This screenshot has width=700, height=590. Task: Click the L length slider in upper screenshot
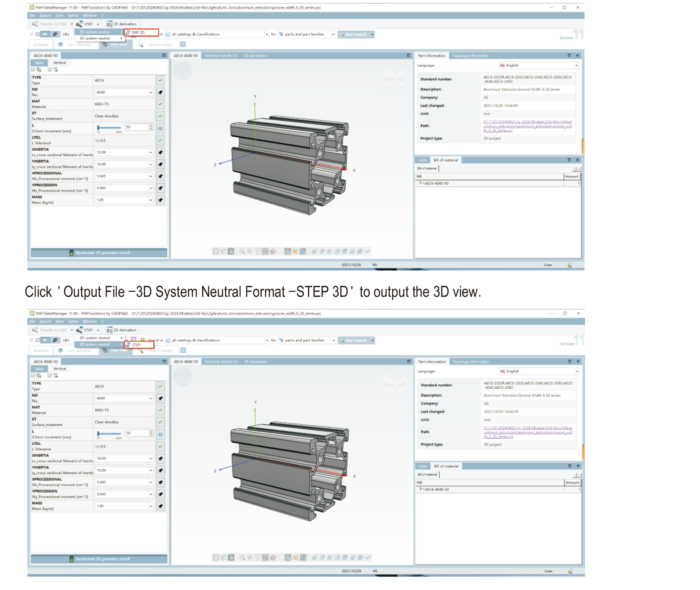tap(109, 128)
